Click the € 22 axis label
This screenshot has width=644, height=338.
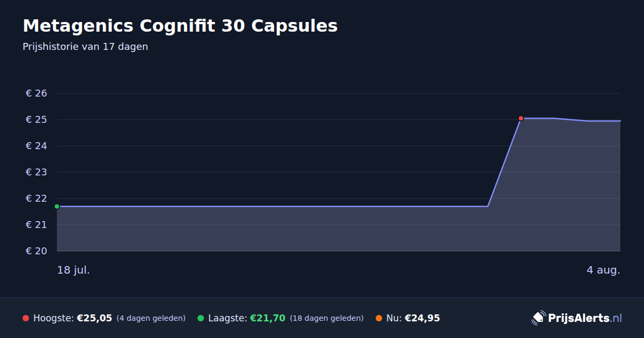(x=36, y=199)
